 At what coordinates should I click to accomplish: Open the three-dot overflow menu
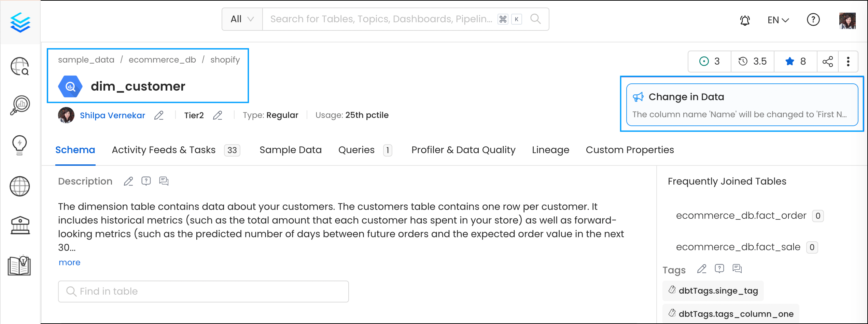tap(848, 62)
